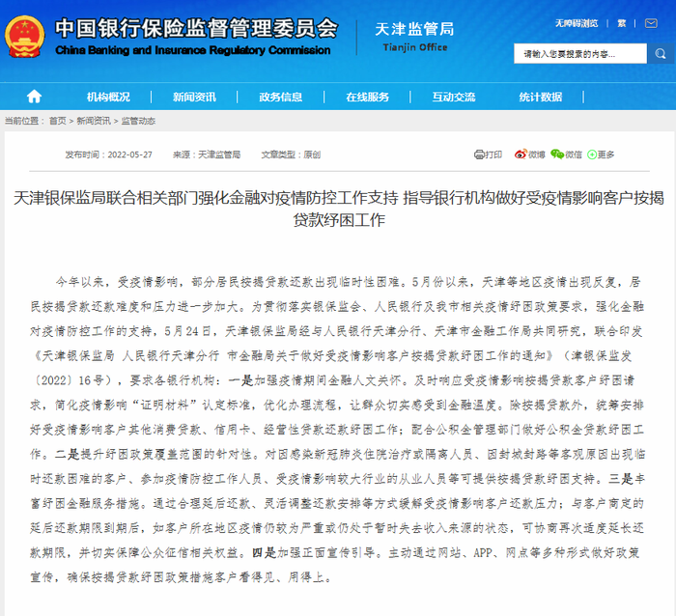Click the national emblem logo
The height and width of the screenshot is (616, 676).
24,37
